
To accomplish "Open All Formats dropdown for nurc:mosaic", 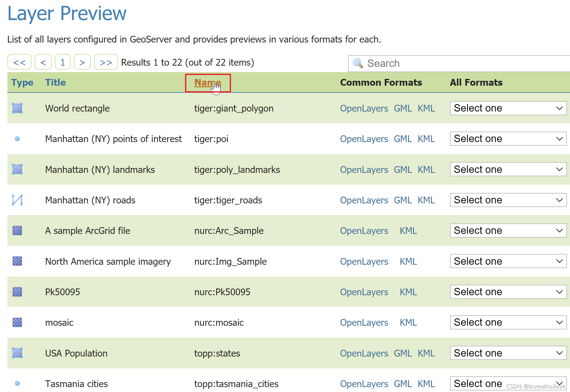I will 508,322.
